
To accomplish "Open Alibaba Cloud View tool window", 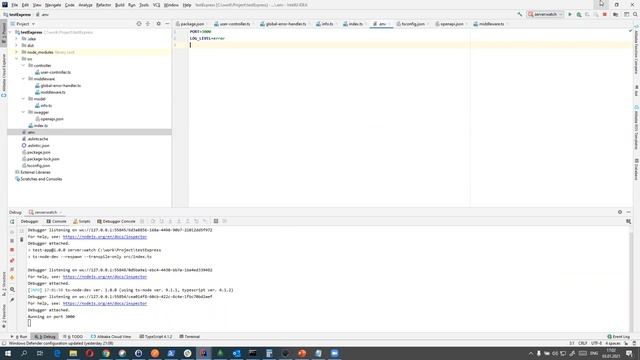I will click(111, 337).
